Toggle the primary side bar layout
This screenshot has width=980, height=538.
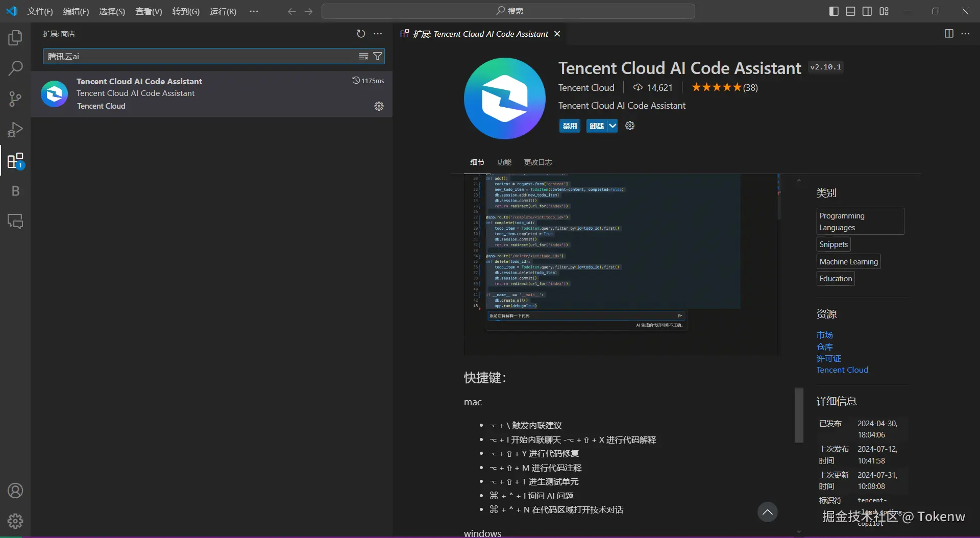pos(834,11)
